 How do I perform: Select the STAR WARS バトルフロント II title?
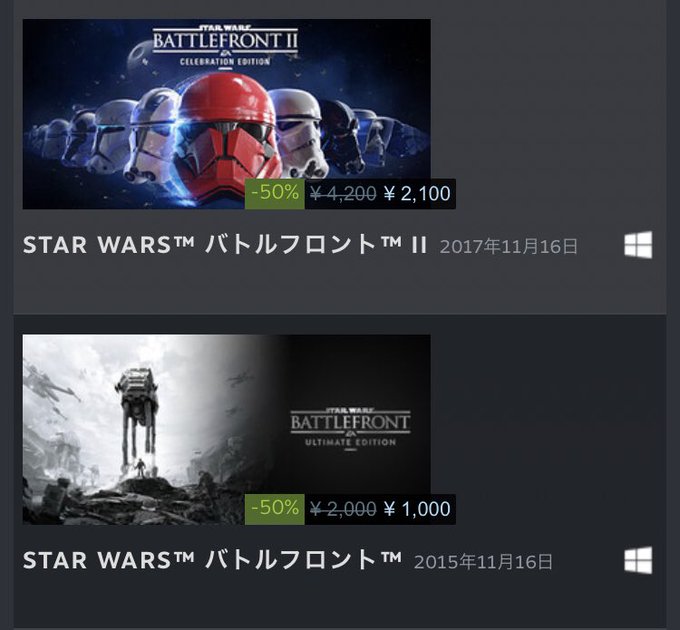[x=225, y=245]
